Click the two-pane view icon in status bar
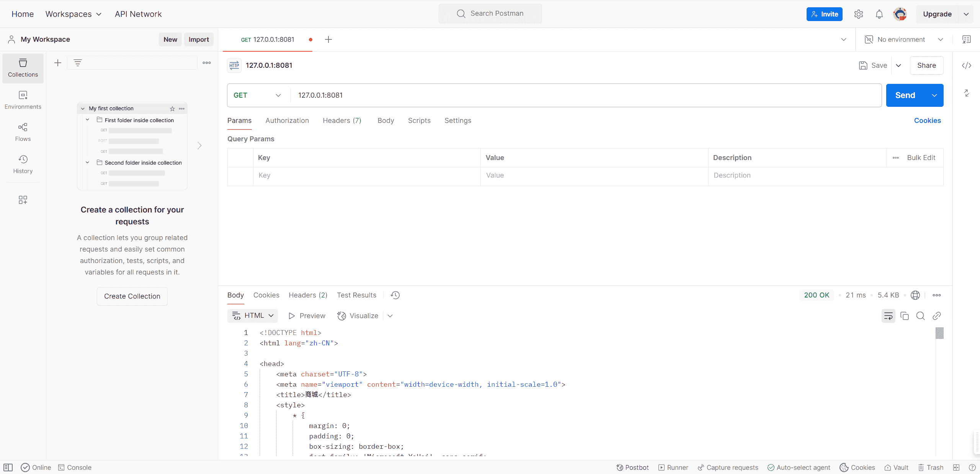This screenshot has width=980, height=474. click(x=956, y=467)
